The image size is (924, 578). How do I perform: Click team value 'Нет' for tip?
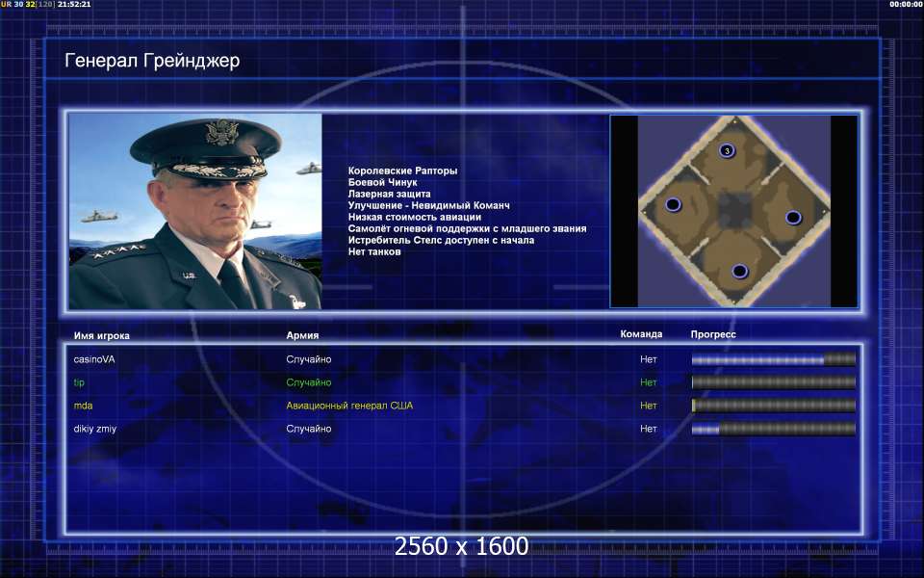[x=648, y=382]
